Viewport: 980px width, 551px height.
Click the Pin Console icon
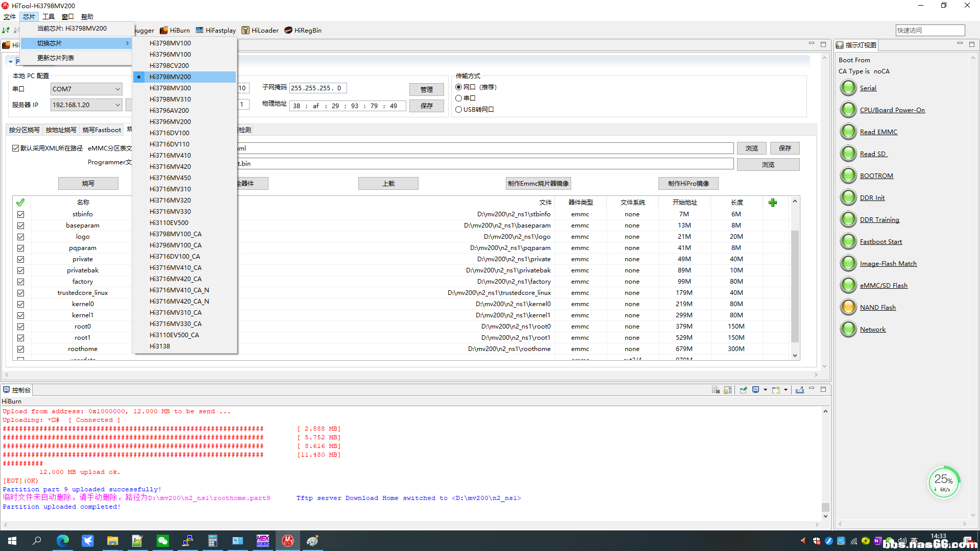tap(743, 390)
